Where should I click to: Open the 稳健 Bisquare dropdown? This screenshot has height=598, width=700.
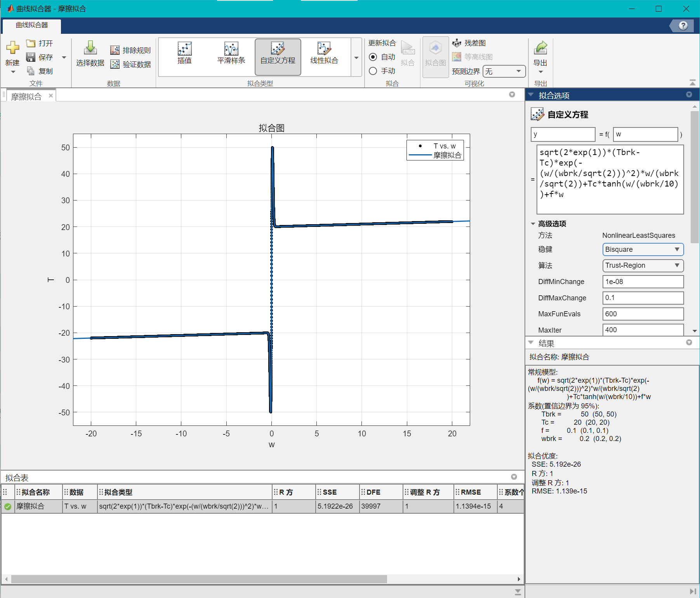[x=643, y=249]
